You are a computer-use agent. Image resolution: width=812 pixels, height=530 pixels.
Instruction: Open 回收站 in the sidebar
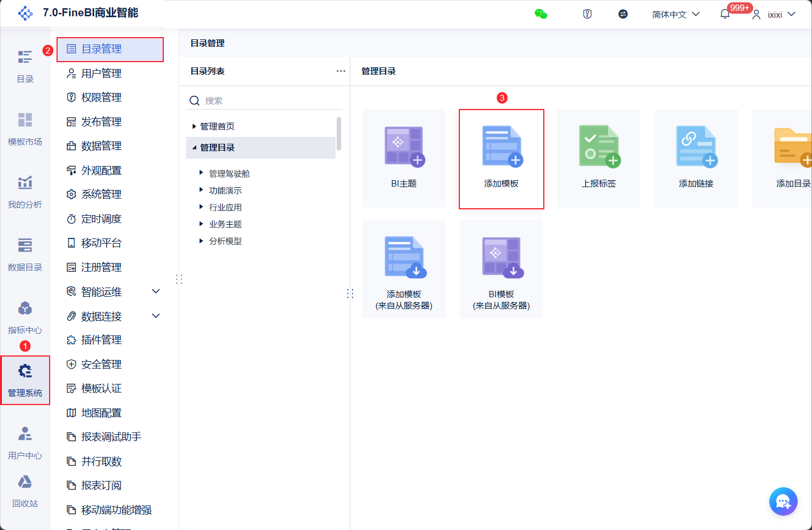(x=25, y=491)
